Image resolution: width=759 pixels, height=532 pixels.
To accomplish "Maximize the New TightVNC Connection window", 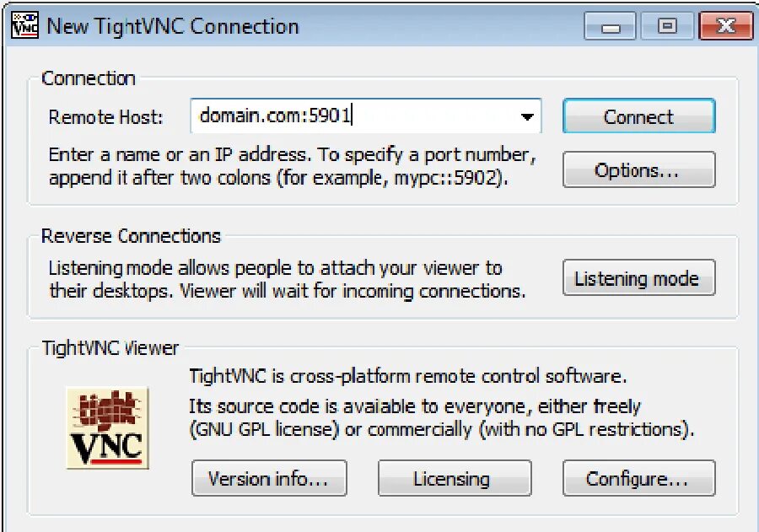I will (668, 25).
